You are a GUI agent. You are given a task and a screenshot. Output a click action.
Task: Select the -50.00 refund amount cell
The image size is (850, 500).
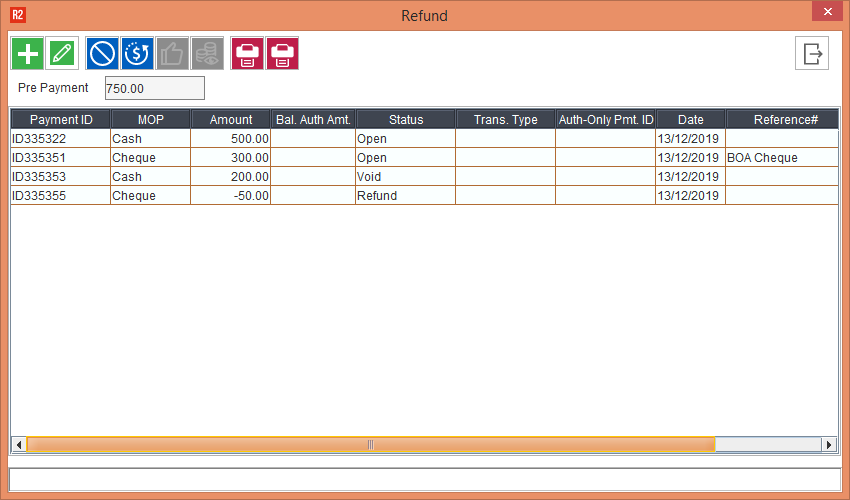[x=230, y=196]
